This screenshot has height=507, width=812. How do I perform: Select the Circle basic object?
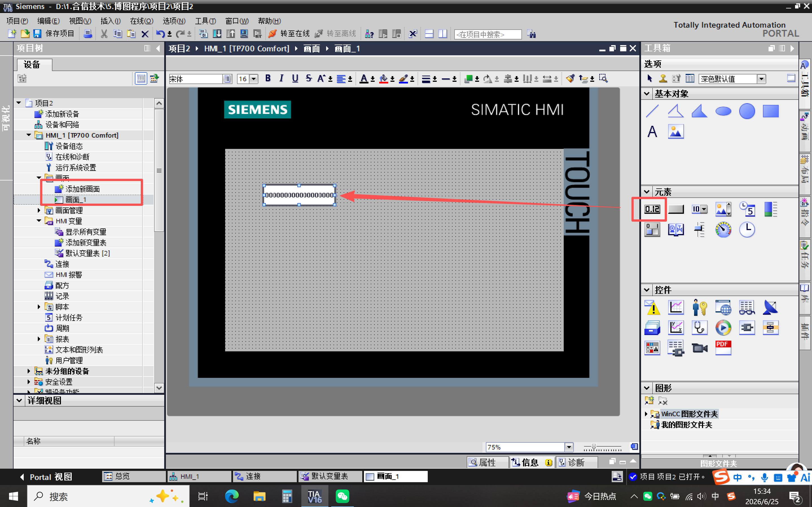[747, 111]
